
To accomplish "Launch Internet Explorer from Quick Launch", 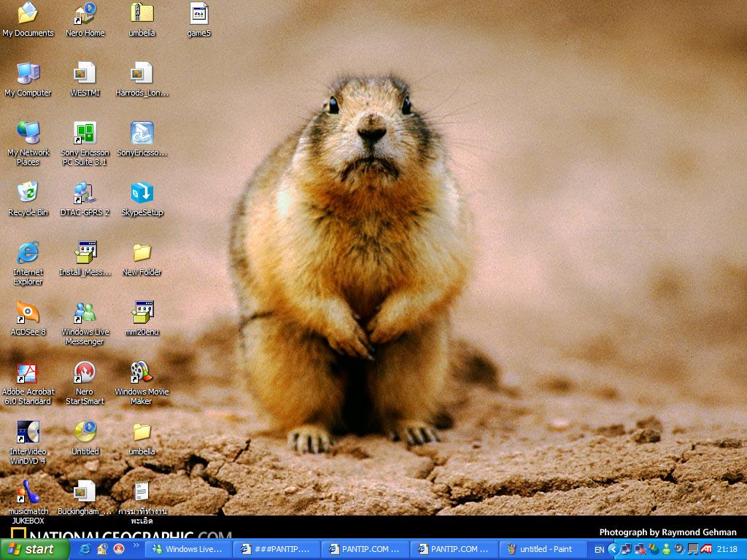I will click(x=85, y=549).
